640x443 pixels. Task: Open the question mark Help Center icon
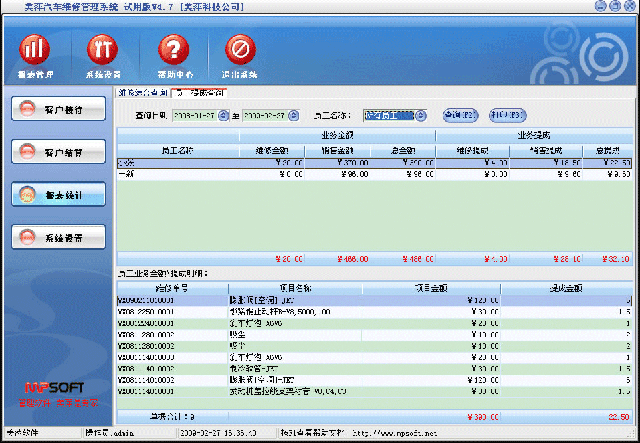coord(173,50)
